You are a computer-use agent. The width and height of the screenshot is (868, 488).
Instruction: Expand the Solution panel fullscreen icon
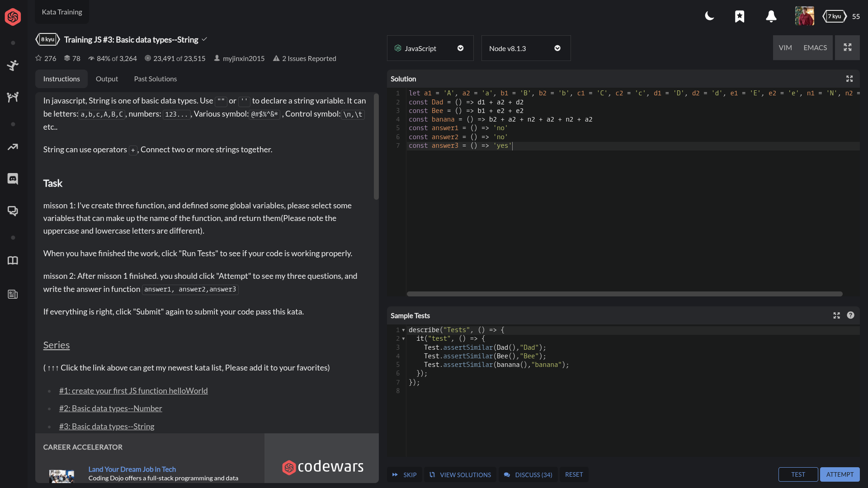click(x=849, y=79)
